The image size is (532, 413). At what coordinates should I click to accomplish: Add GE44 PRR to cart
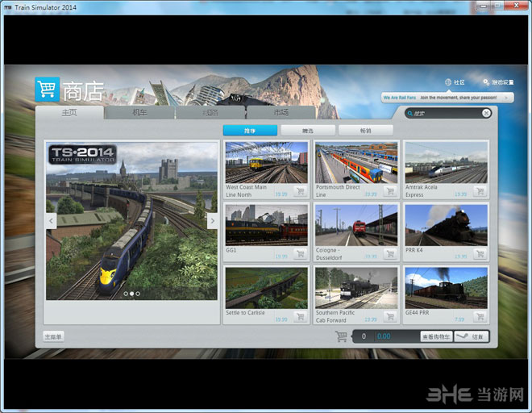tap(480, 316)
